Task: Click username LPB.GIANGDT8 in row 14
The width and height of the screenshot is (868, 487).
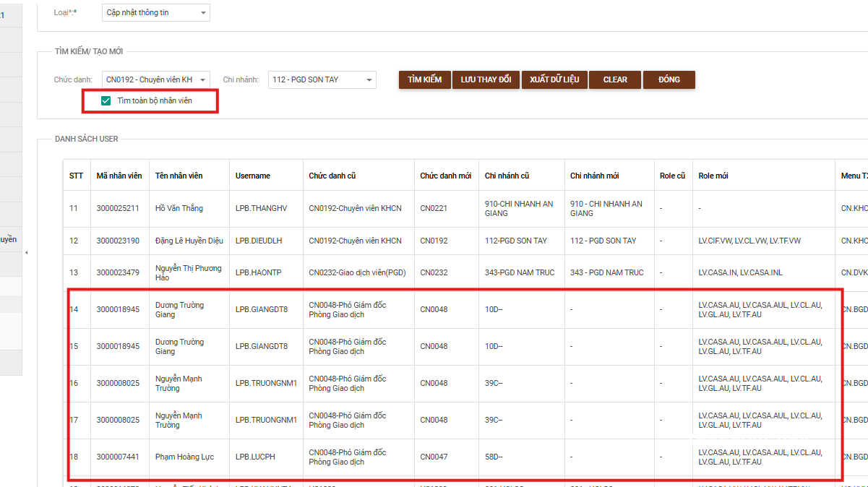Action: [262, 309]
